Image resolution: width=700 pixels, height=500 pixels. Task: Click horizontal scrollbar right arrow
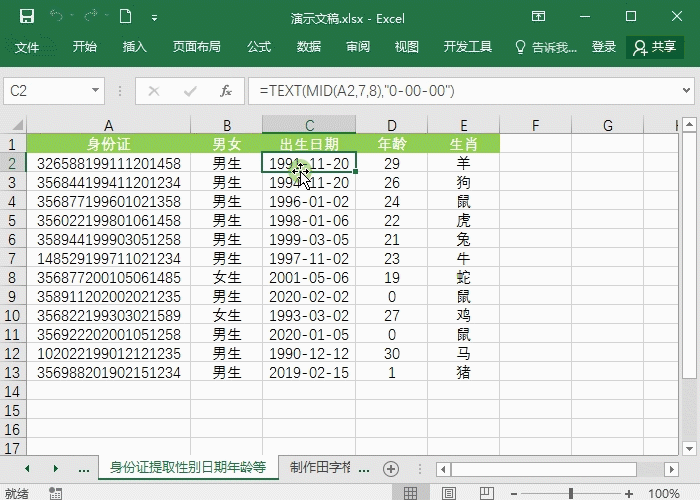[671, 469]
